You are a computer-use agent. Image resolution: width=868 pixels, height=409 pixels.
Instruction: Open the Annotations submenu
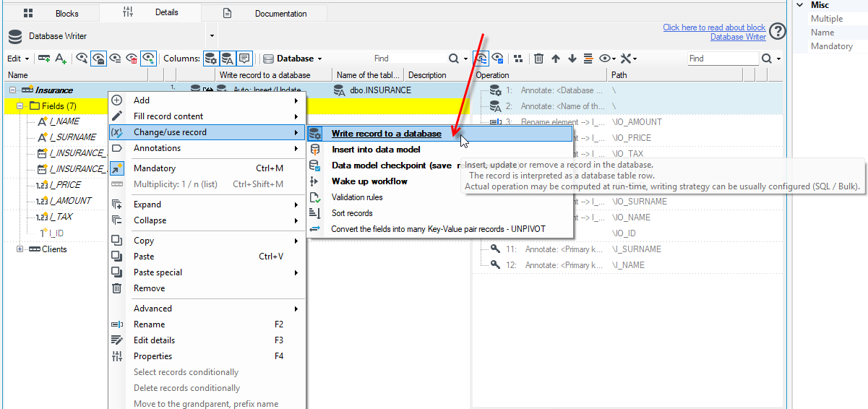207,148
